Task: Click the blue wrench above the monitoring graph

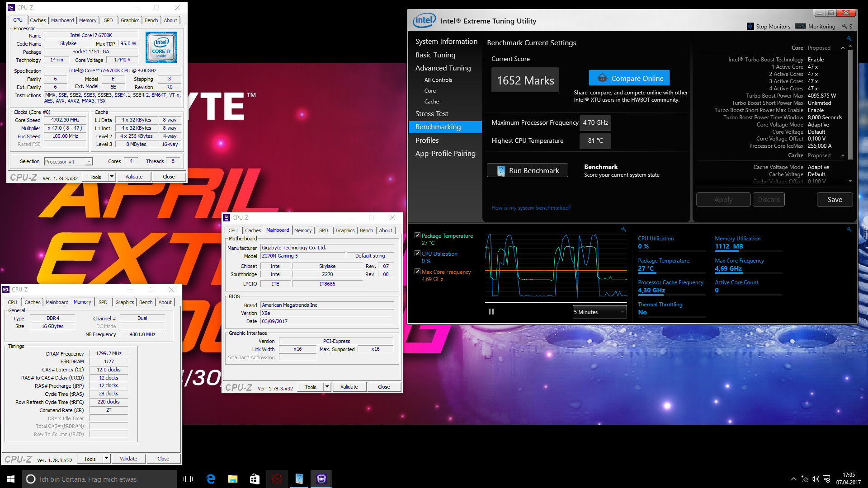Action: click(623, 230)
